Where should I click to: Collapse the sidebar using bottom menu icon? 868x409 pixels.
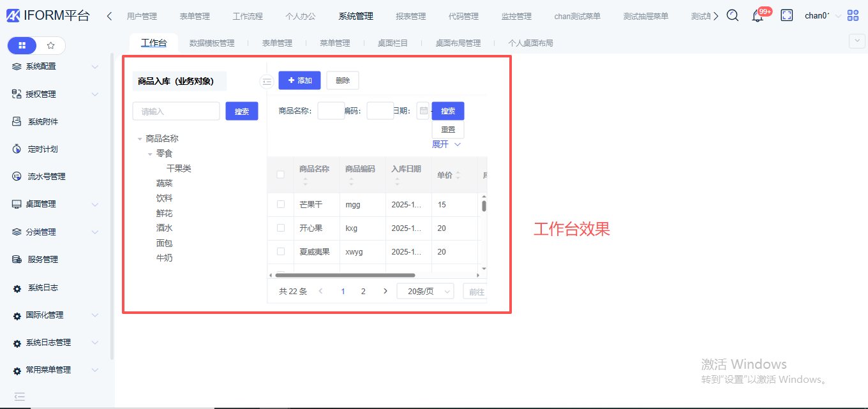tap(20, 396)
